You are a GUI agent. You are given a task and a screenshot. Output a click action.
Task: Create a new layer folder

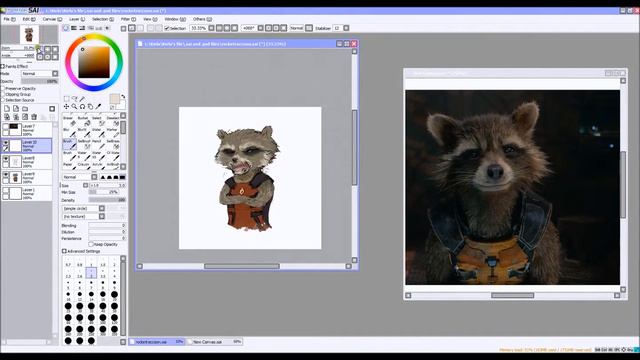[25, 109]
